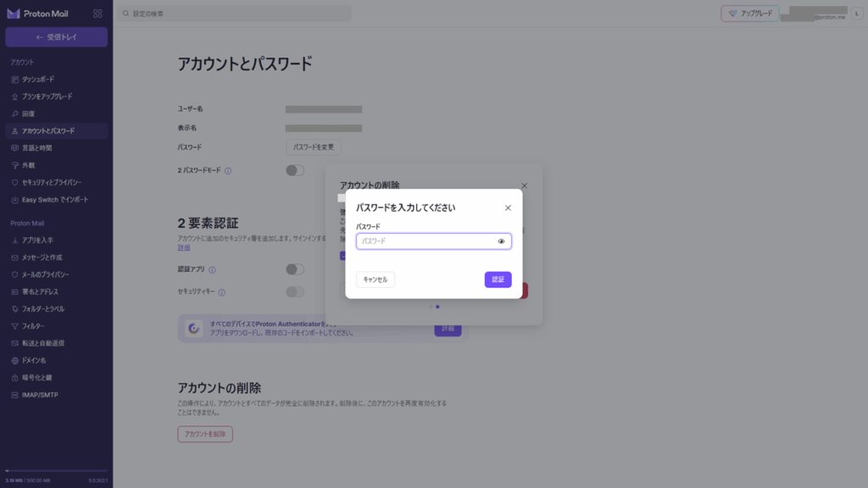The width and height of the screenshot is (868, 488).
Task: Open the Proton app switcher grid icon
Action: [x=97, y=14]
